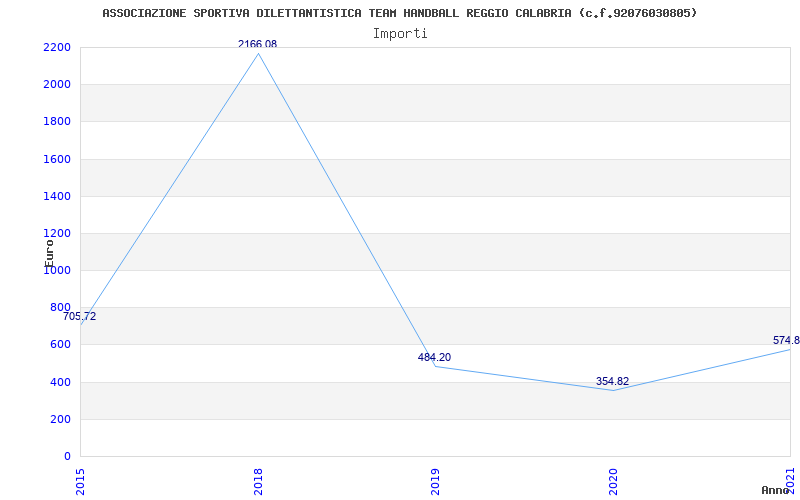
Task: Click the 200 y-axis tick label
Action: click(x=61, y=419)
